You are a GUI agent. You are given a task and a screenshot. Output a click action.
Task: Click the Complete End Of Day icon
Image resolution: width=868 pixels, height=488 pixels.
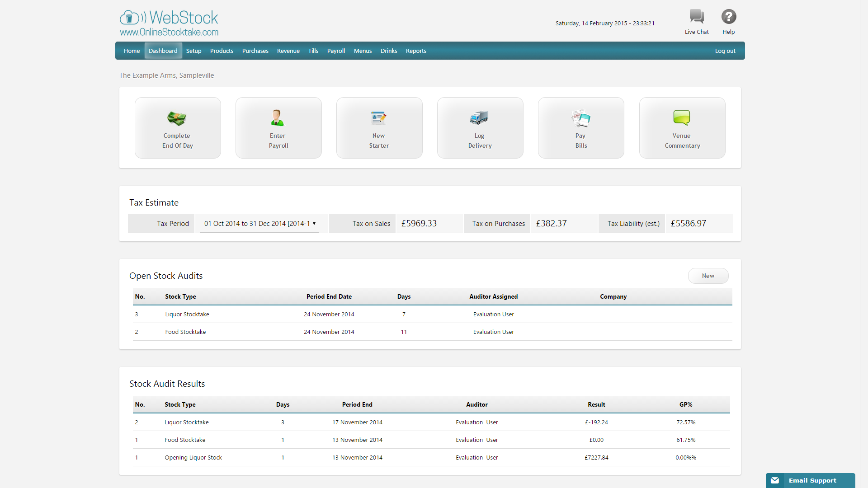(x=177, y=118)
